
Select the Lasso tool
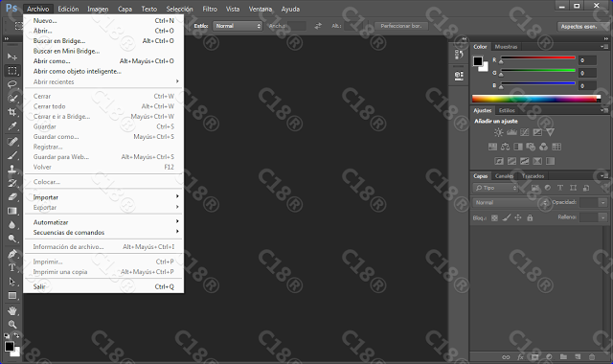11,84
